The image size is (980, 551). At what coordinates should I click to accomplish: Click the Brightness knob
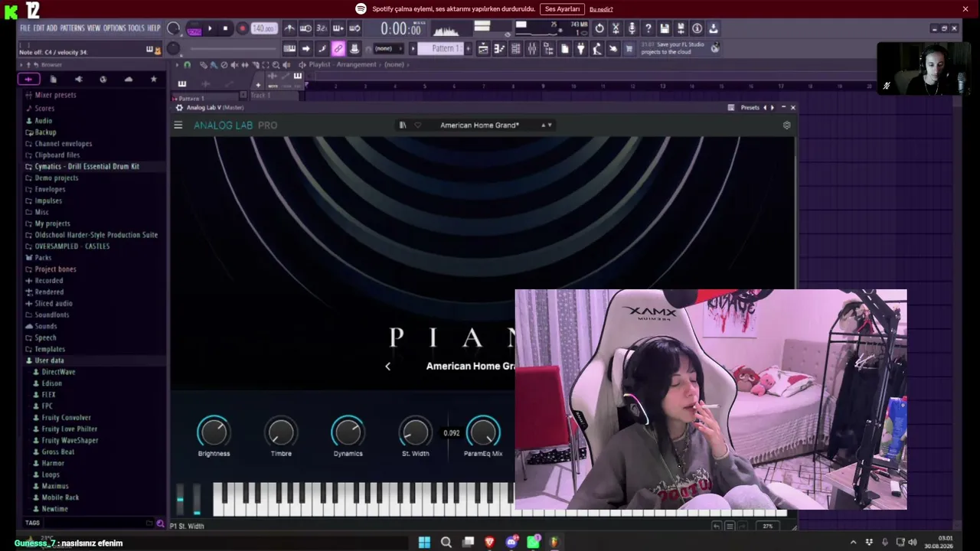point(214,432)
